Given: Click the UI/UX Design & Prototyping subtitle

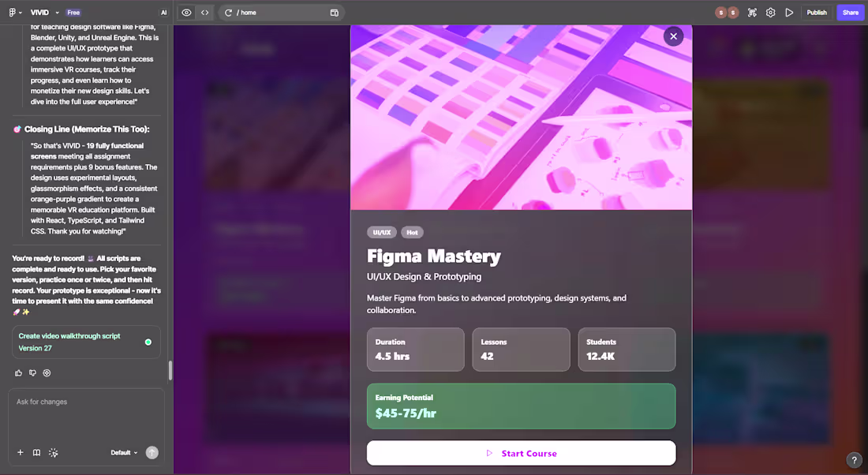Looking at the screenshot, I should click(x=424, y=276).
